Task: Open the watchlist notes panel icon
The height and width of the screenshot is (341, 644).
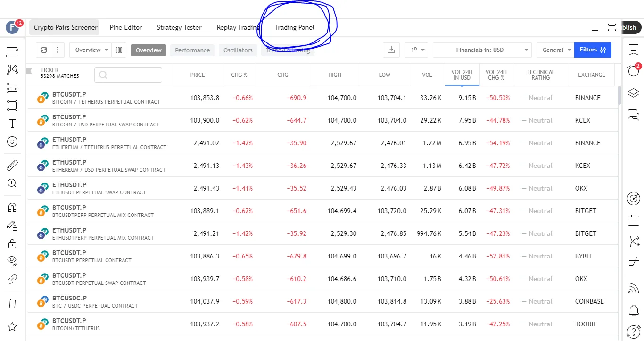Action: 633,50
